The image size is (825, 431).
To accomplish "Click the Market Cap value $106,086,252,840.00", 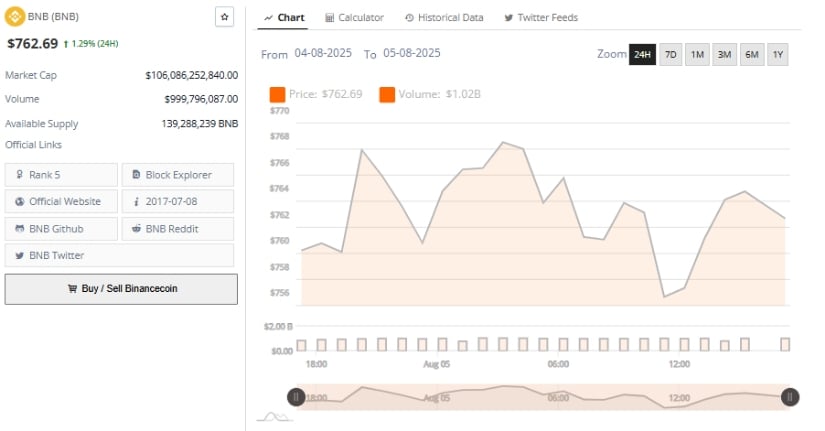I will pyautogui.click(x=192, y=75).
